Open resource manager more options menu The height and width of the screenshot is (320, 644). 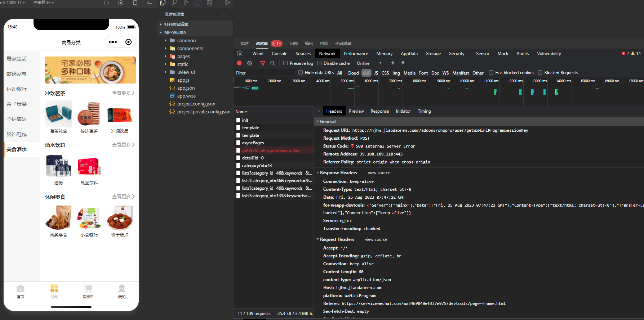click(x=224, y=14)
